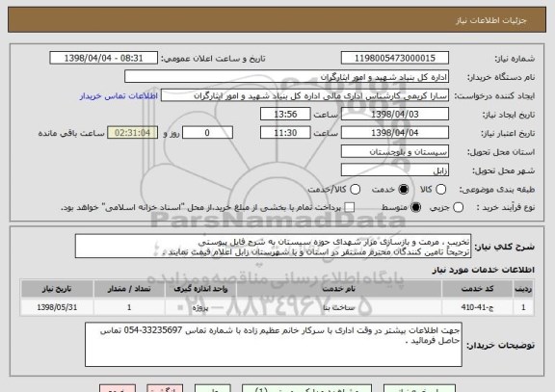Image resolution: width=555 pixels, height=392 pixels.
Task: Click the remaining time countdown 02:31:04
Action: [x=132, y=133]
